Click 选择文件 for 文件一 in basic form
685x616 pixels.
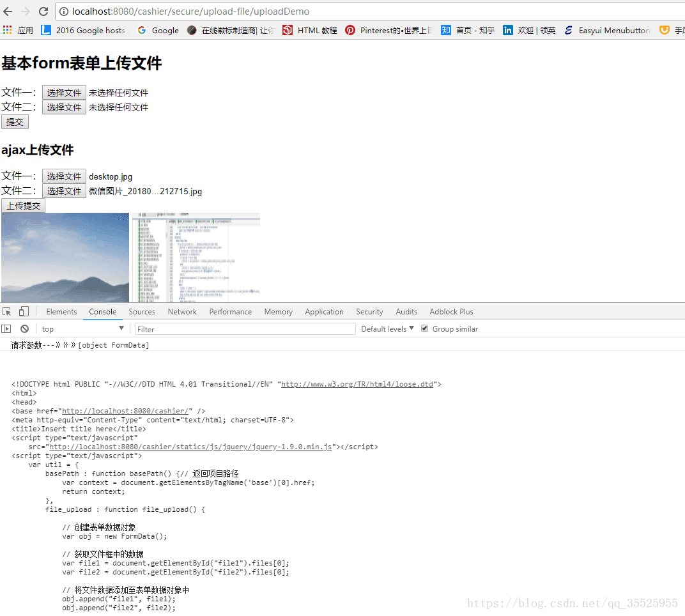coord(64,93)
